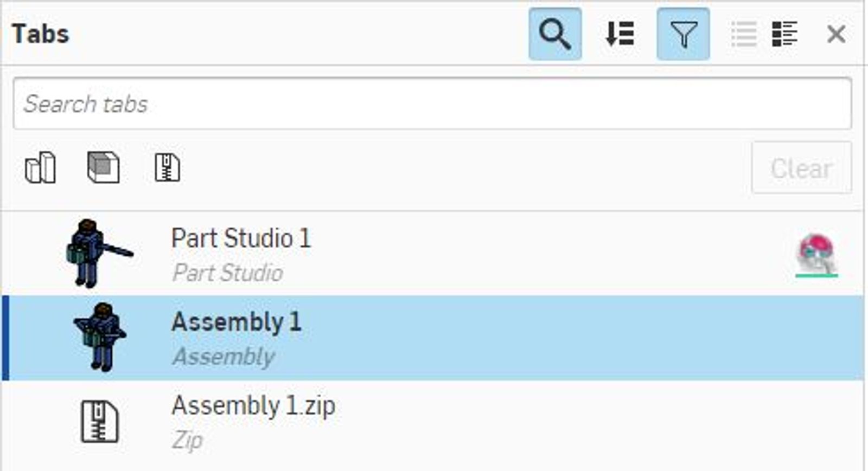This screenshot has height=471, width=868.
Task: Click the sort order icon
Action: [x=619, y=34]
